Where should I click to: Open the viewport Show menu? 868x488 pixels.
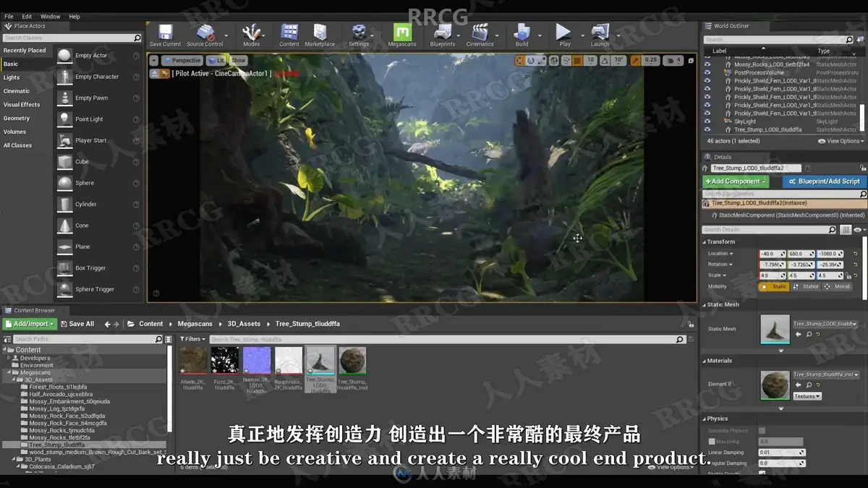[x=238, y=61]
